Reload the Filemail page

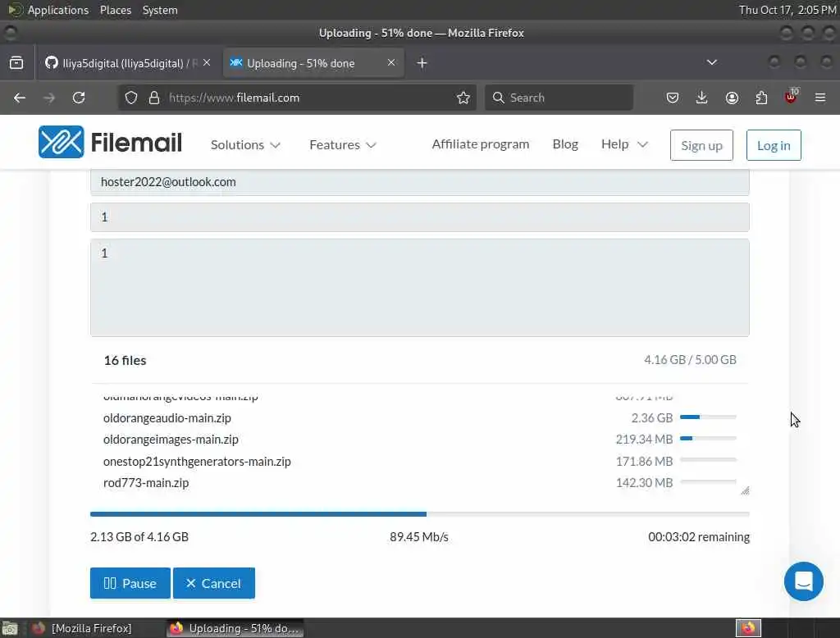(x=79, y=98)
